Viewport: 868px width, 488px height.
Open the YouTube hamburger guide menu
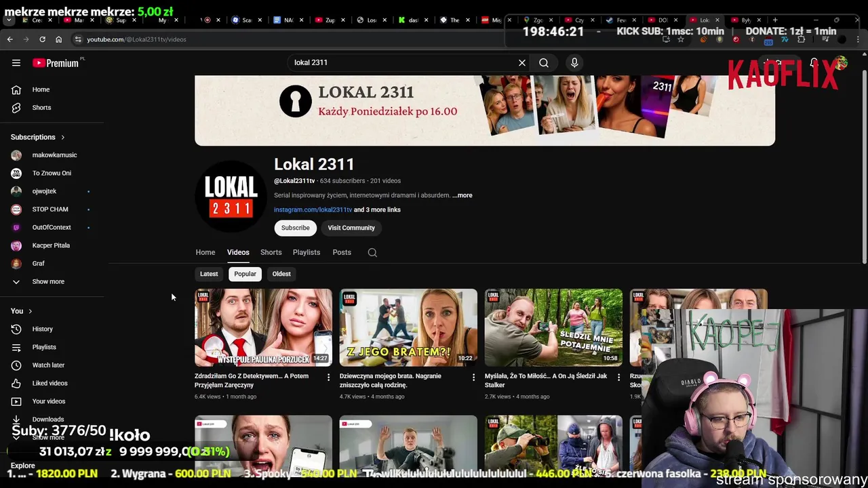[x=16, y=62]
